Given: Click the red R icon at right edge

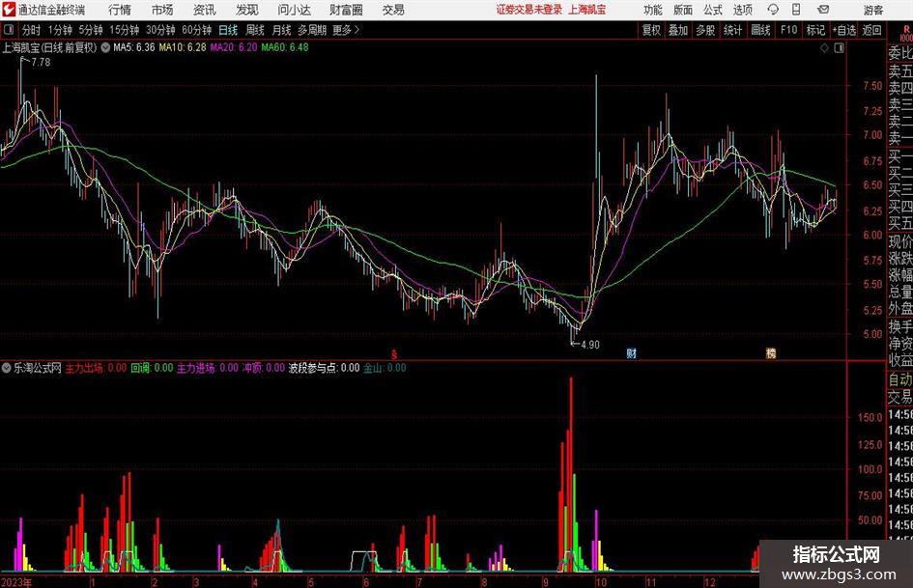Looking at the screenshot, I should pyautogui.click(x=906, y=30).
